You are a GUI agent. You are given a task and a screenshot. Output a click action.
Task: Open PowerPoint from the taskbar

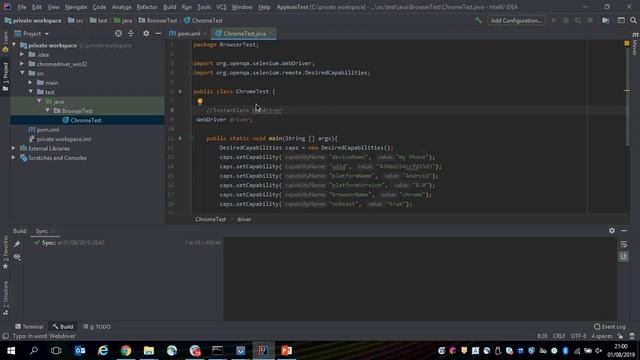pos(286,351)
